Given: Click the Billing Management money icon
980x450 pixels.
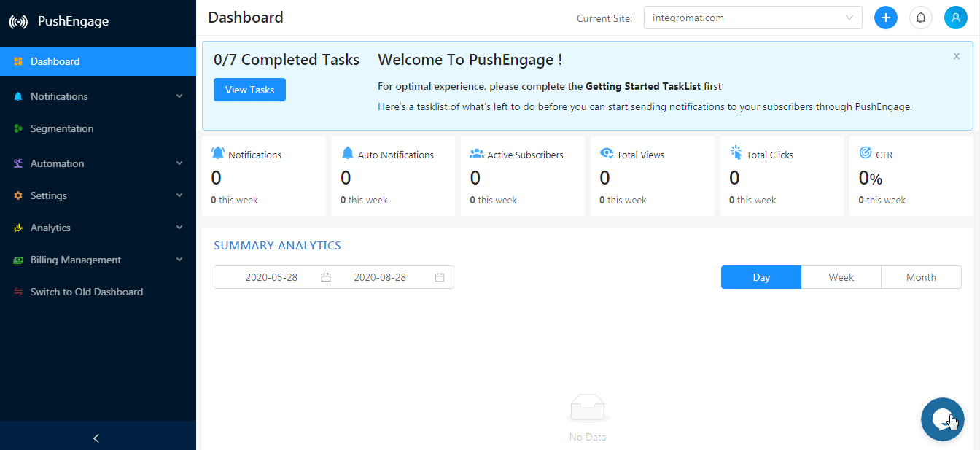Looking at the screenshot, I should coord(18,260).
